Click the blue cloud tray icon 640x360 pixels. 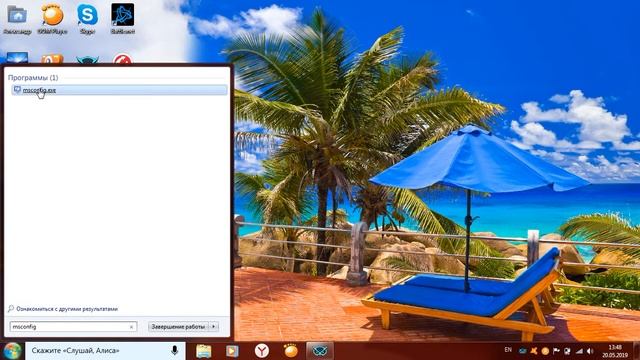click(x=522, y=351)
